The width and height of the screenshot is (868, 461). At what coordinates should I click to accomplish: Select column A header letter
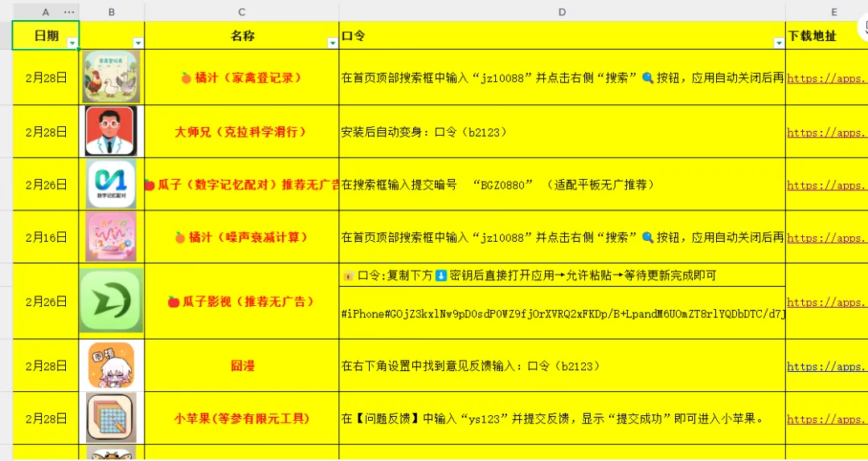coord(45,12)
